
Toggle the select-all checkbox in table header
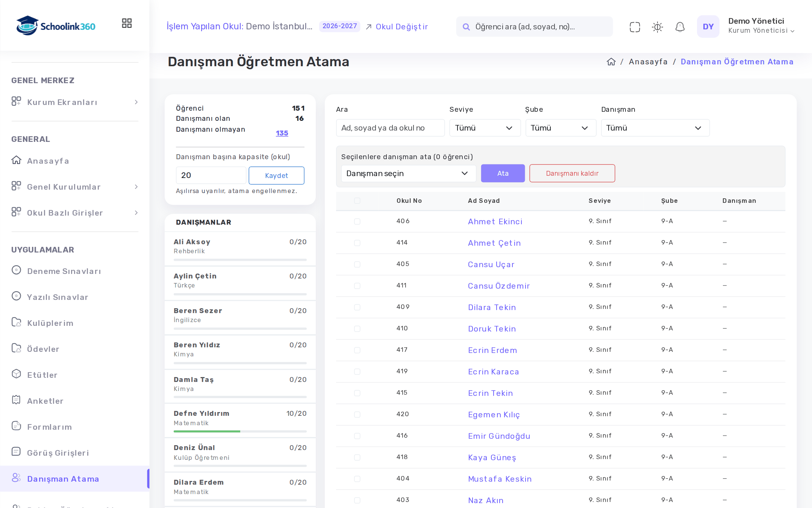[x=357, y=201]
